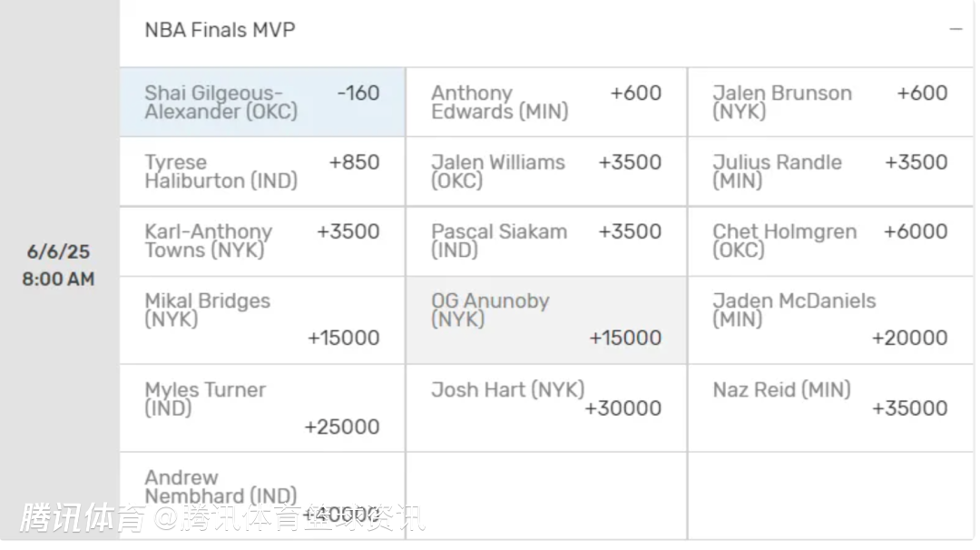Click the Tencent Sports watermark text
Screen dimensions: 980x550
(222, 518)
